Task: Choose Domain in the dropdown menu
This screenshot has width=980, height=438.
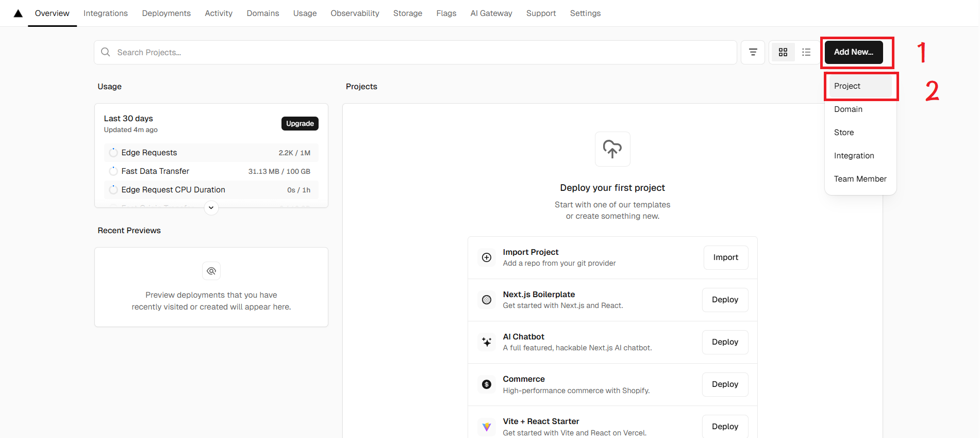Action: [848, 109]
